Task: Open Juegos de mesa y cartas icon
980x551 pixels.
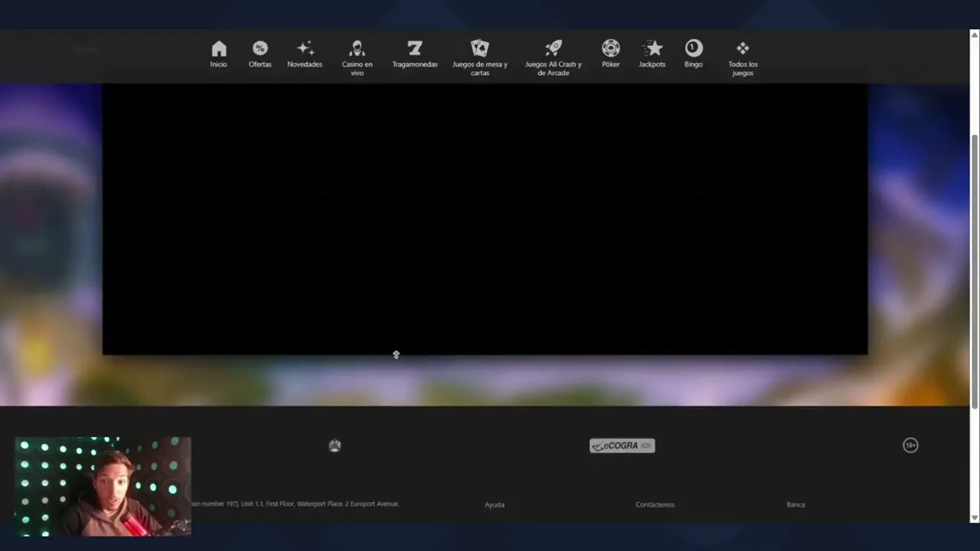Action: point(480,49)
